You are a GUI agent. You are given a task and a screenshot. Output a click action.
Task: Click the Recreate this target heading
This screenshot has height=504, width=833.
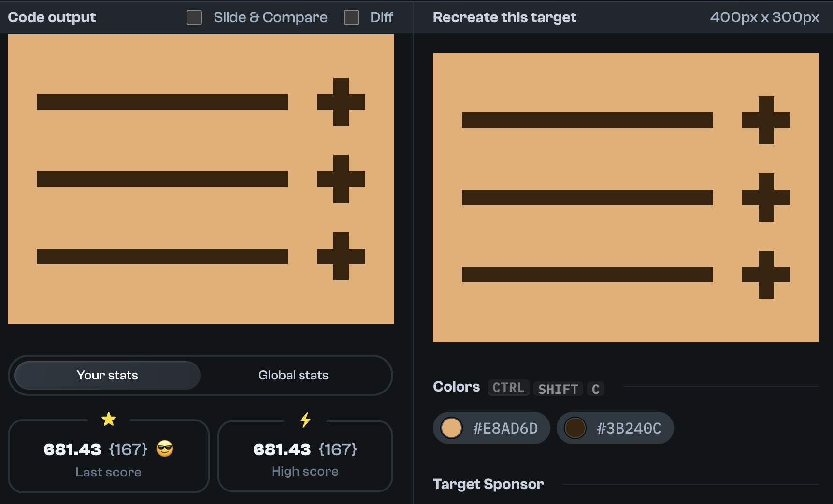click(504, 17)
